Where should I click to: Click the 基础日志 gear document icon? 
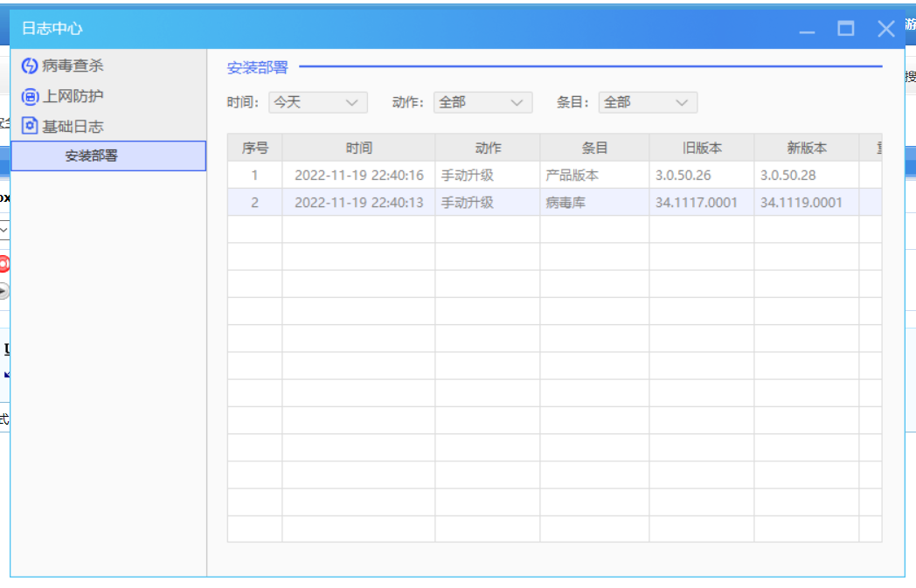pyautogui.click(x=29, y=126)
